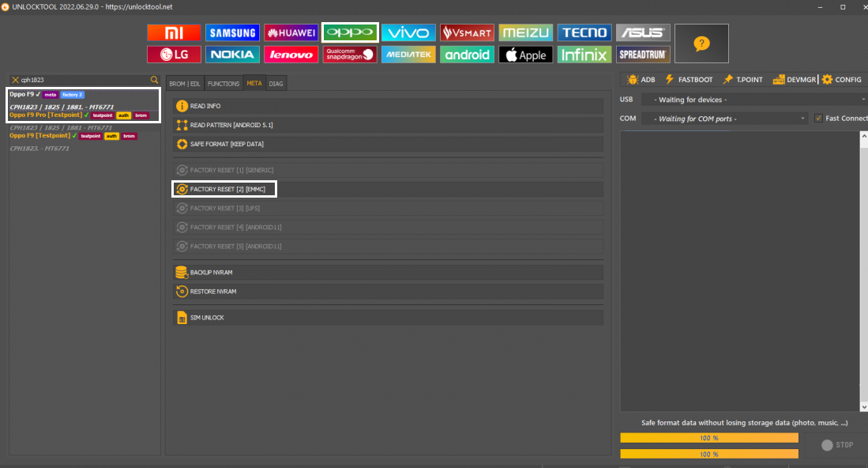Click the safe format status message text
The width and height of the screenshot is (868, 468).
coord(744,423)
